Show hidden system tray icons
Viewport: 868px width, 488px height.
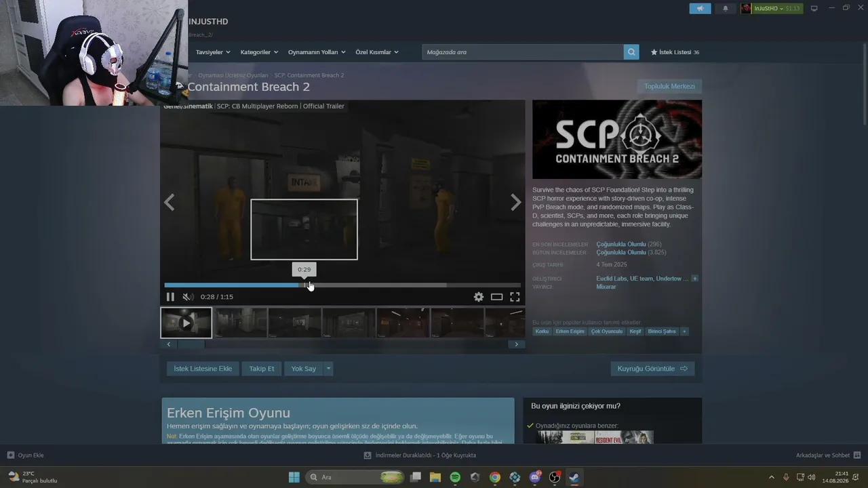pyautogui.click(x=771, y=477)
